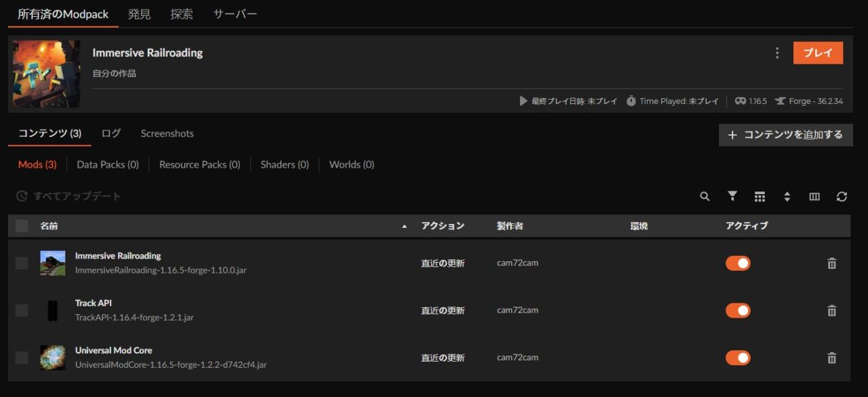The height and width of the screenshot is (397, 868).
Task: Delete the Track API mod
Action: (831, 310)
